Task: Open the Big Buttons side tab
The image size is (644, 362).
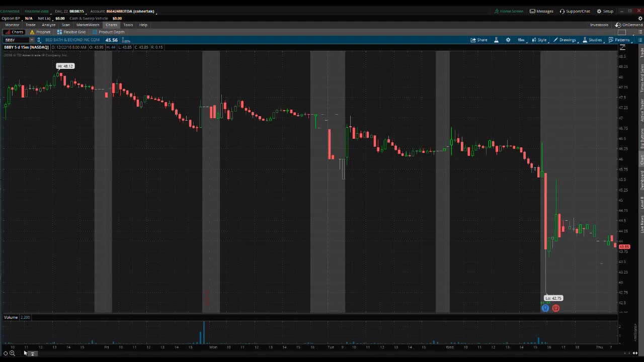Action: (x=641, y=138)
